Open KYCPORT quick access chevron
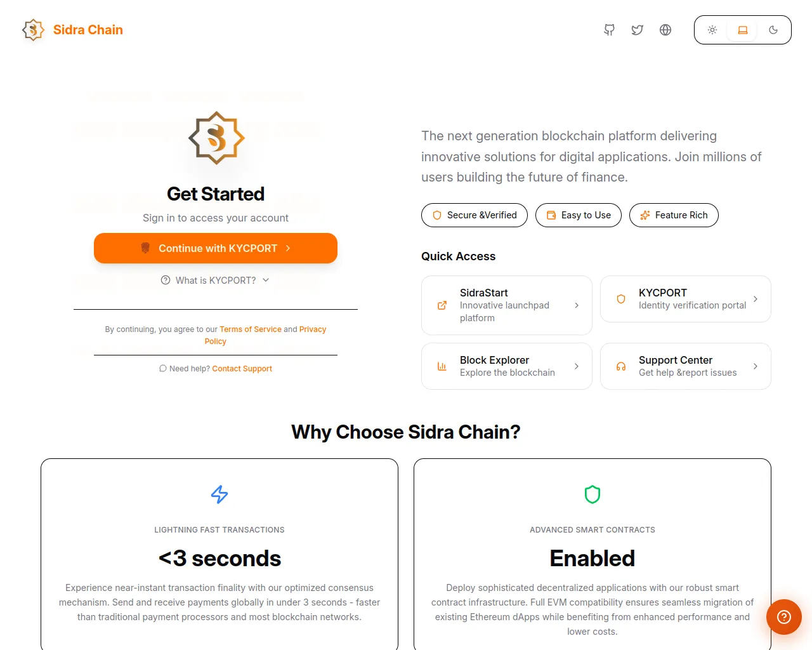812x650 pixels. pos(755,299)
